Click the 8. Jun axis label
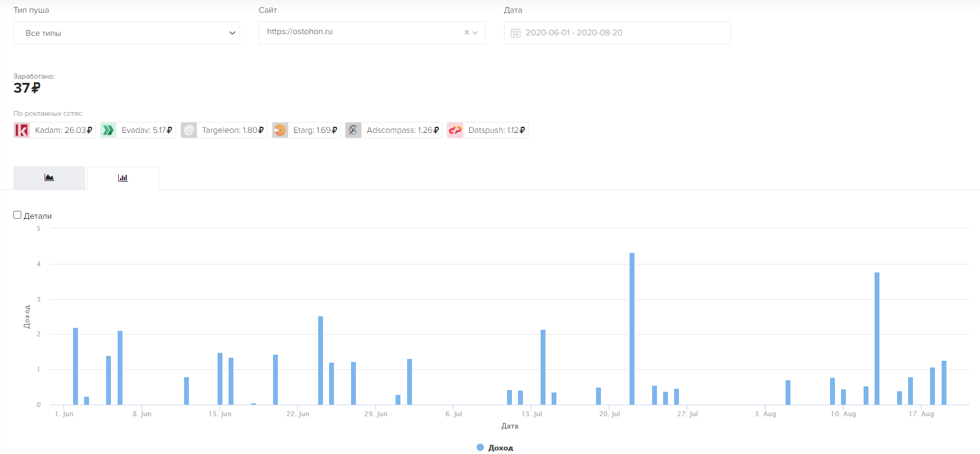The image size is (980, 454). (142, 414)
